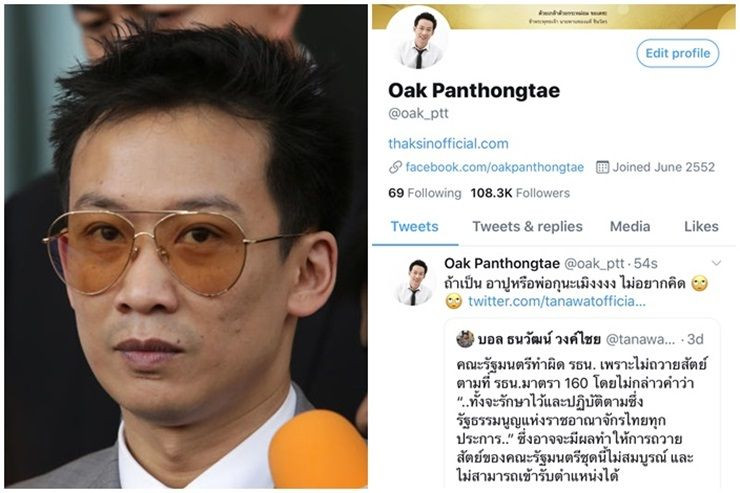Viewport: 740px width, 493px height.
Task: Select the Tweets tab
Action: (x=414, y=226)
